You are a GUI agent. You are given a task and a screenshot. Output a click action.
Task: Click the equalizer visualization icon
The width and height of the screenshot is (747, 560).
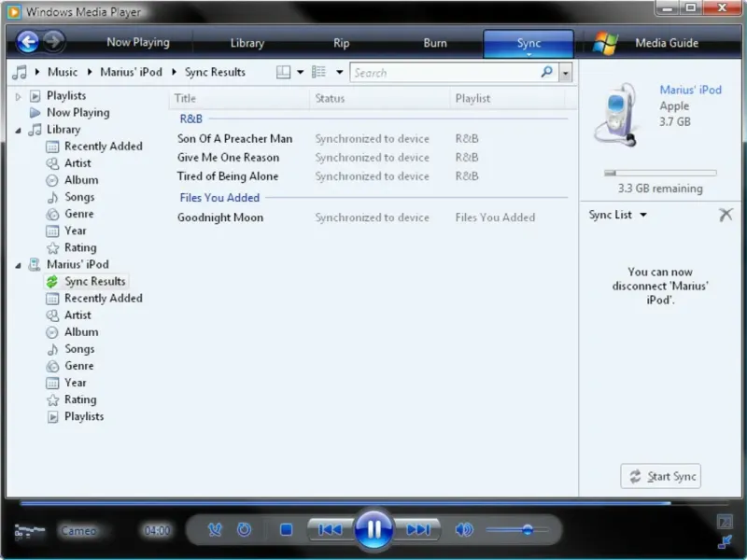[29, 531]
